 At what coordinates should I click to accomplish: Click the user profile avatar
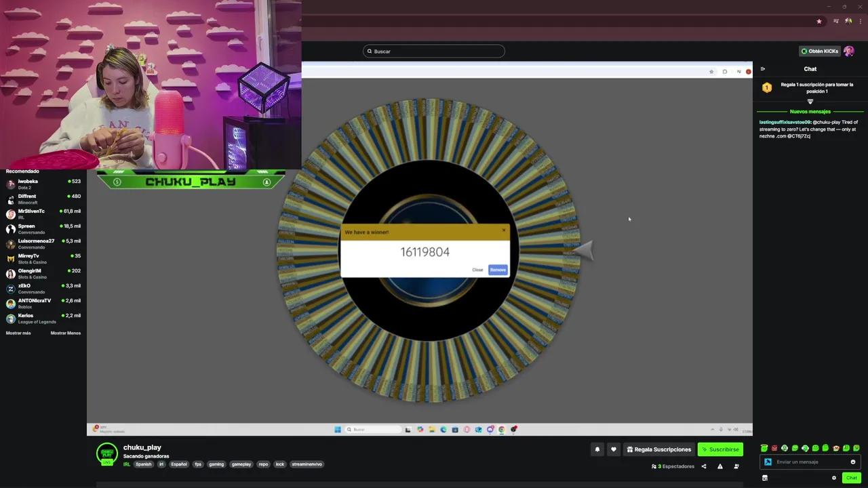[849, 52]
